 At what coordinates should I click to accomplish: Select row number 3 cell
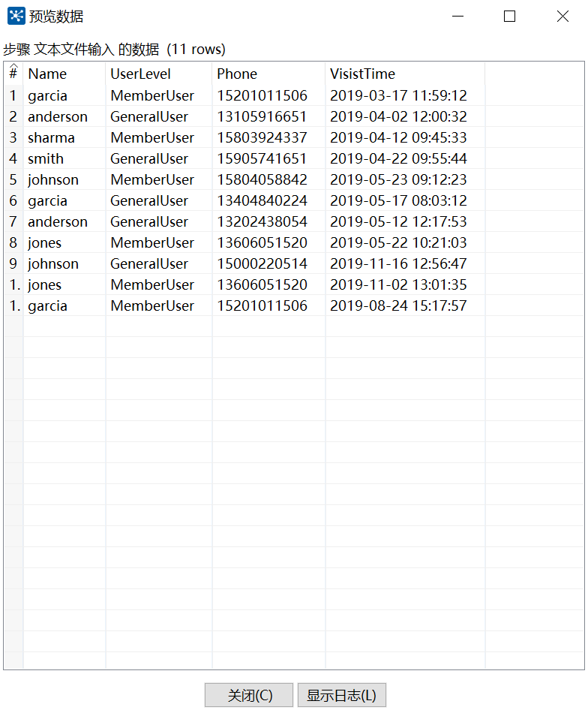point(13,137)
